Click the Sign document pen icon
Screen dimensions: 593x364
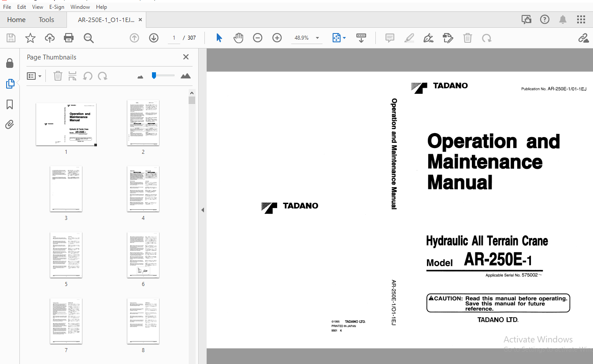428,38
